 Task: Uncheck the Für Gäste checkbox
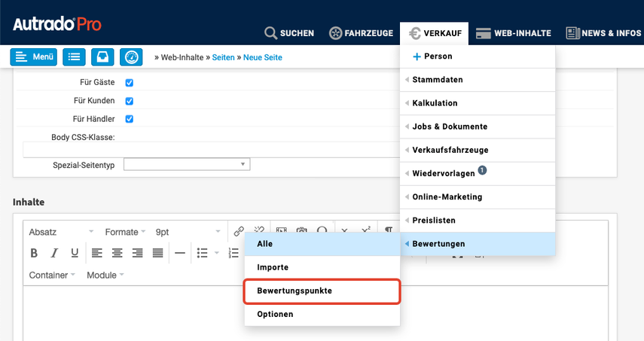pyautogui.click(x=130, y=83)
